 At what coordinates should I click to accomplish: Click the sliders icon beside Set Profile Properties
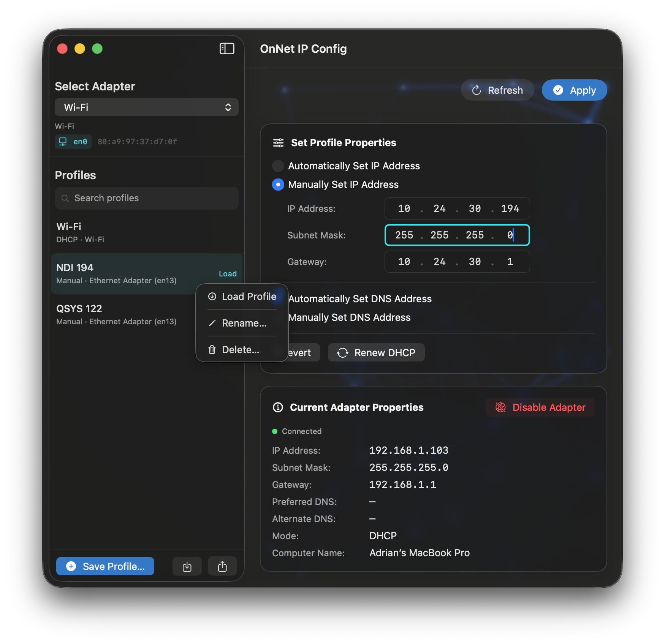coord(278,143)
